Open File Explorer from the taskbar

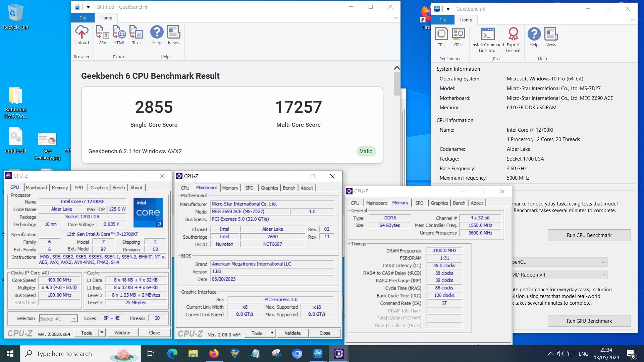pyautogui.click(x=193, y=354)
